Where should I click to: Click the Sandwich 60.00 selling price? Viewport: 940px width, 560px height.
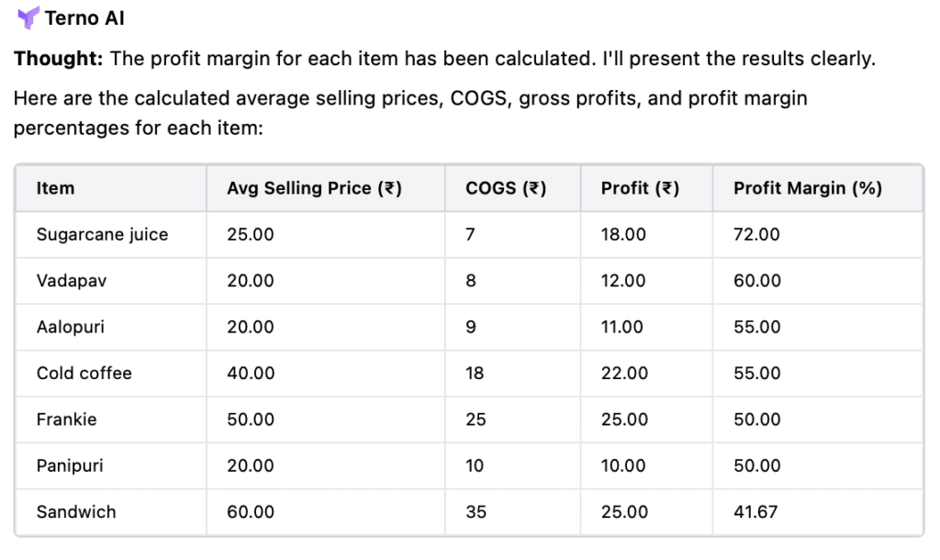coord(251,512)
